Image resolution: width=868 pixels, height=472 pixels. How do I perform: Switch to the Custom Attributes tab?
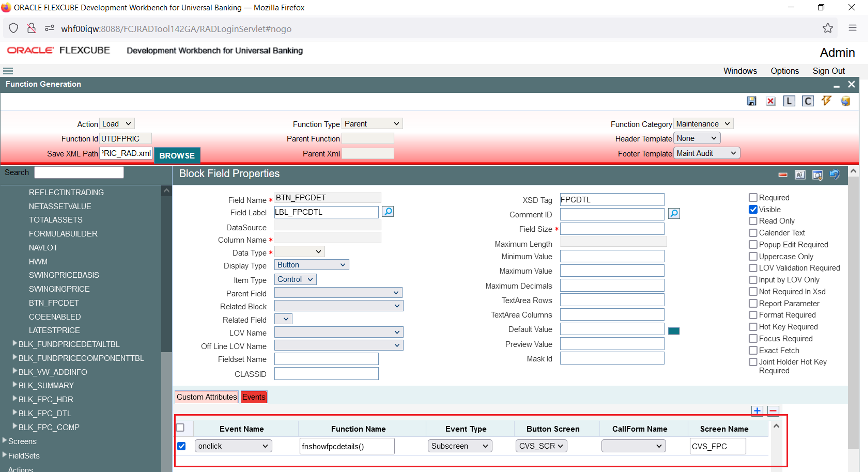pyautogui.click(x=206, y=397)
